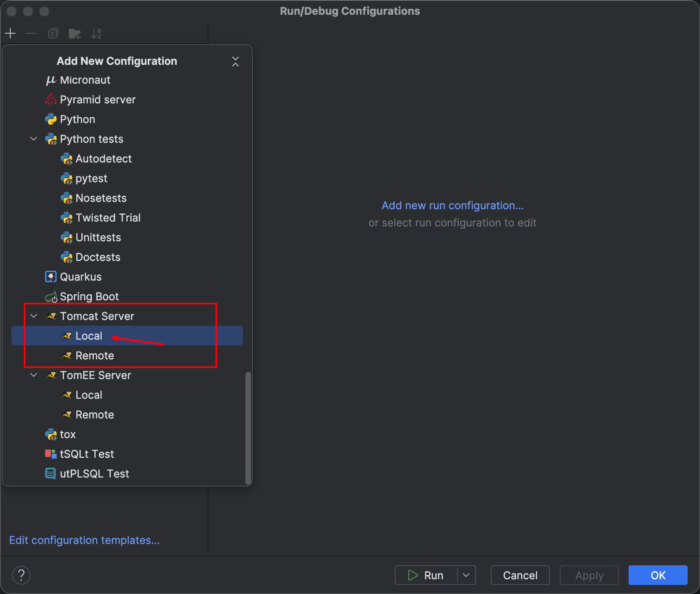Choose Twisted Trial configuration
This screenshot has width=700, height=594.
[127, 218]
